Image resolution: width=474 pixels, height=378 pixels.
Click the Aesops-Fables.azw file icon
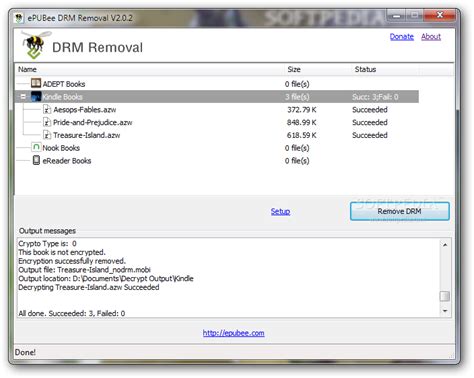click(47, 109)
